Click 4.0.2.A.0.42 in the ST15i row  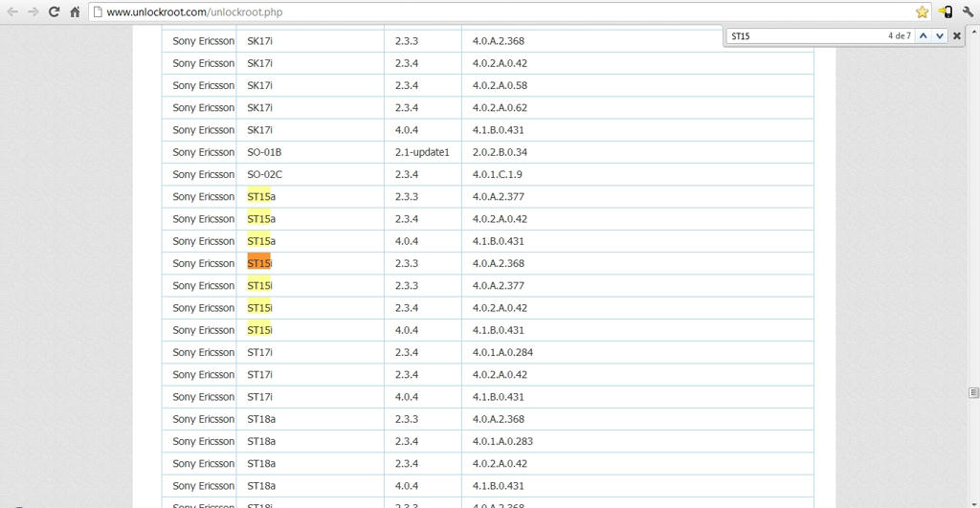pos(500,308)
